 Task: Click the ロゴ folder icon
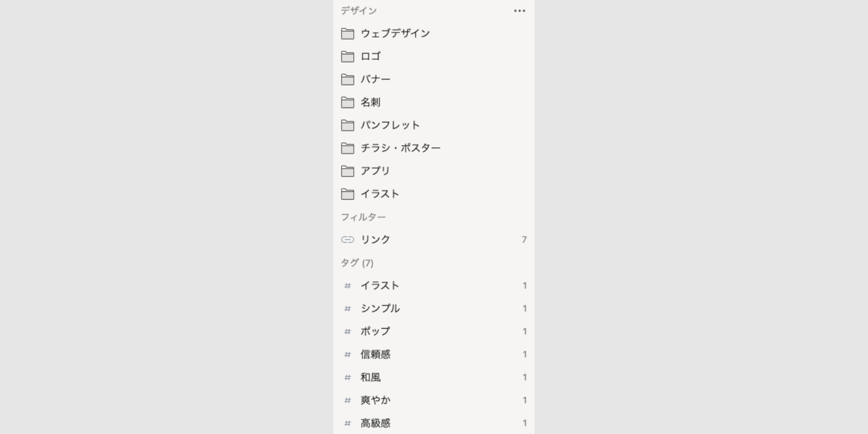click(347, 56)
